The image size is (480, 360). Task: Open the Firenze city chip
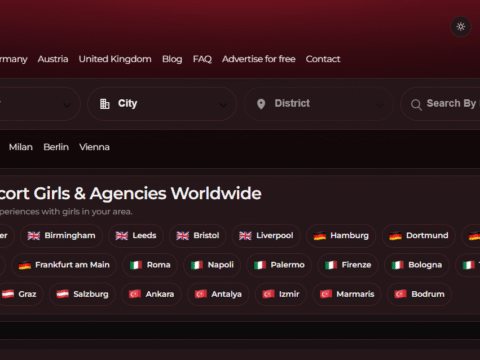[x=348, y=265]
